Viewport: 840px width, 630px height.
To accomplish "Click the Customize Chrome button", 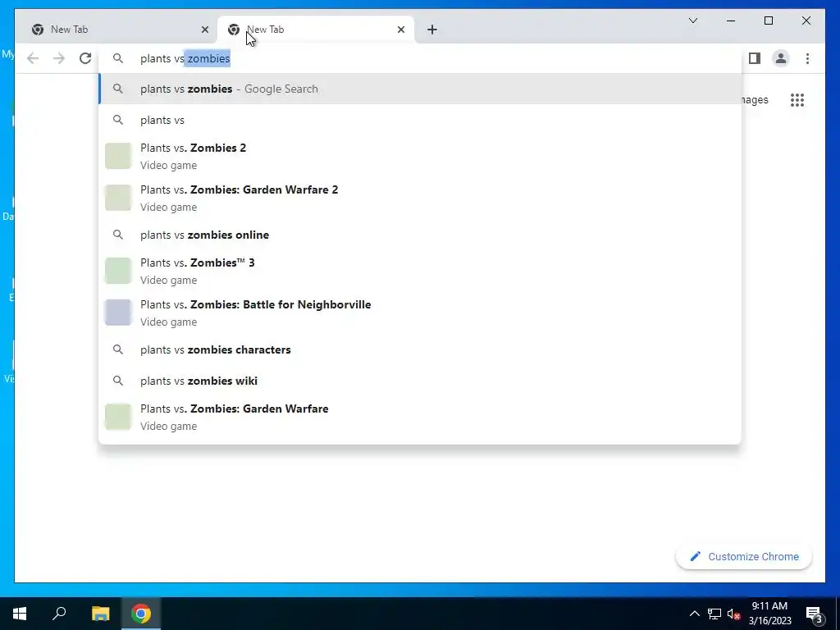I will click(743, 557).
